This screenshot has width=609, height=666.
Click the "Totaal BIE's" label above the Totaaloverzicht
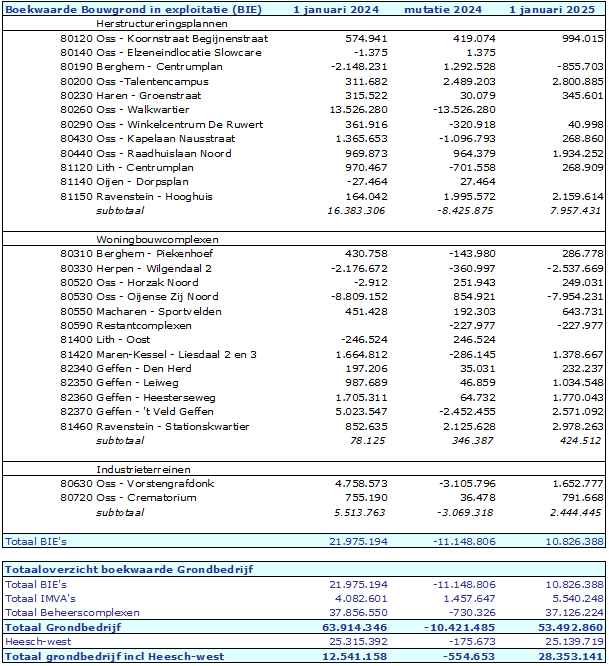[x=36, y=542]
